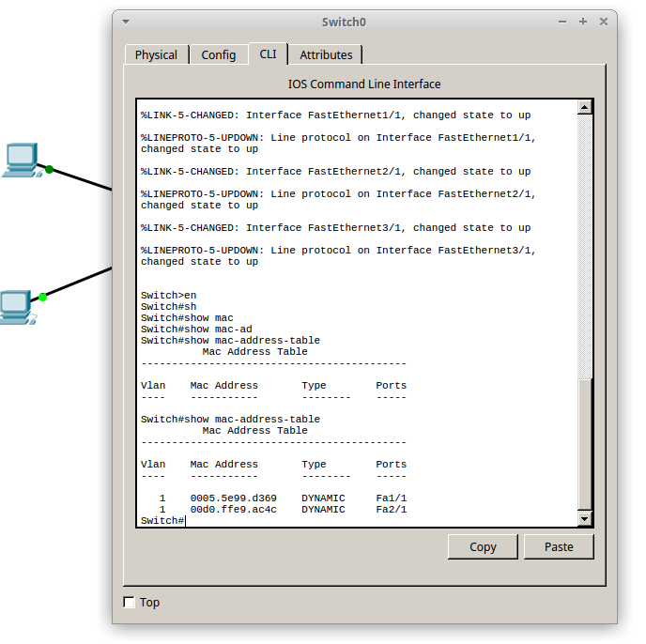Click the CLI scrollbar up arrow
This screenshot has height=644, width=646.
coord(585,108)
